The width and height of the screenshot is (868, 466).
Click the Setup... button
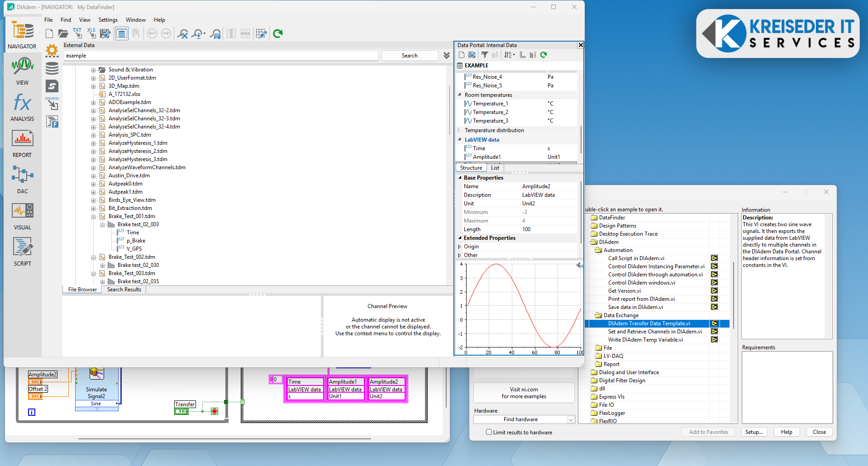tap(754, 432)
